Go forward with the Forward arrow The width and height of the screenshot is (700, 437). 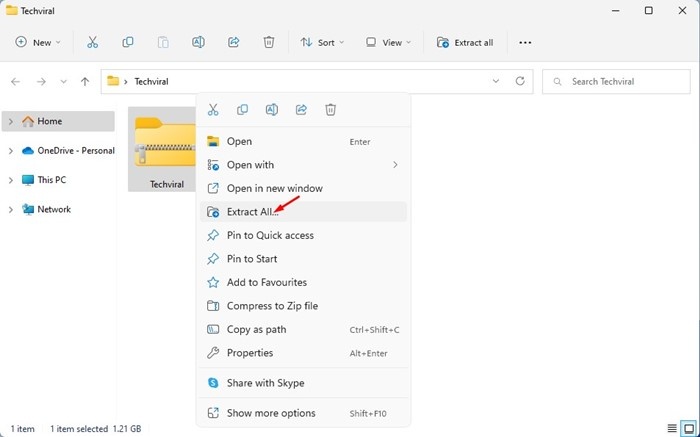tap(41, 82)
